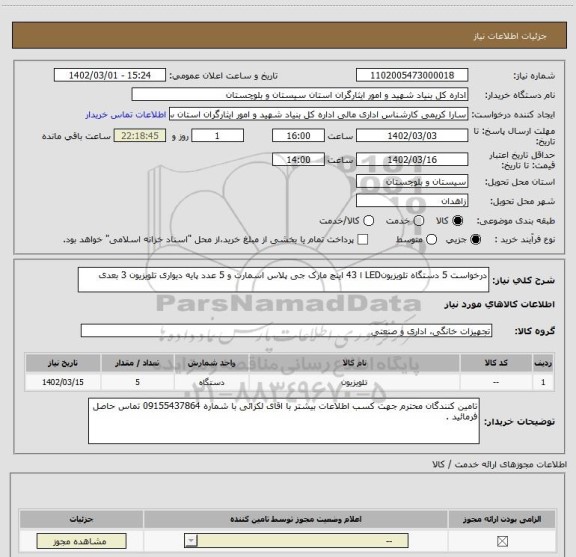Click the response deadline date 1402/03/03

click(x=412, y=136)
